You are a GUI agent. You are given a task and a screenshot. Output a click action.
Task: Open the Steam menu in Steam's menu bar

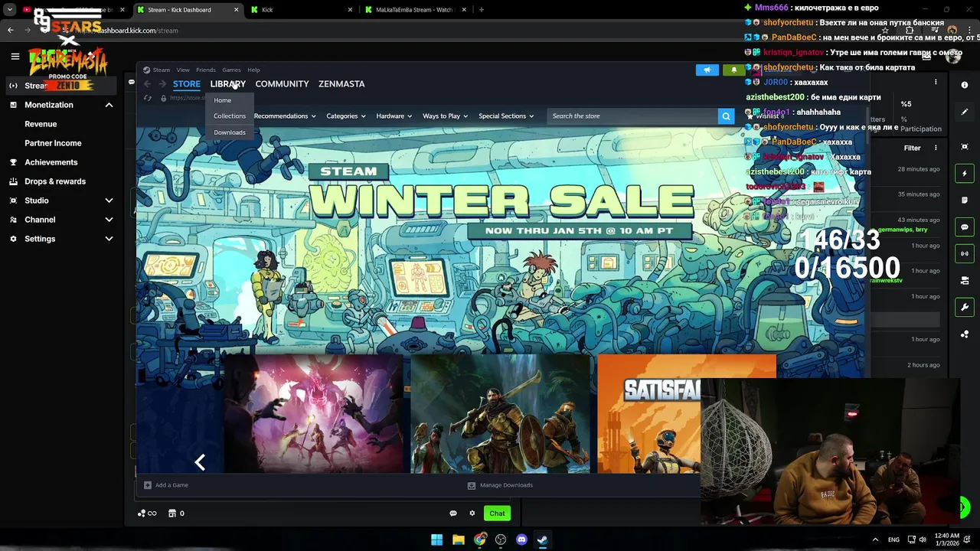coord(161,70)
